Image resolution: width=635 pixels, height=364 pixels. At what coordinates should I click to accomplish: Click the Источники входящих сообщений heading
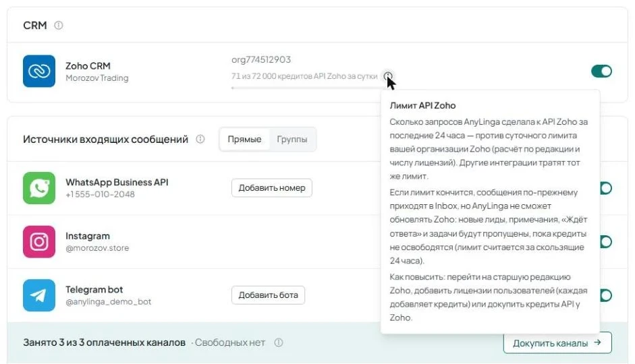(x=105, y=140)
